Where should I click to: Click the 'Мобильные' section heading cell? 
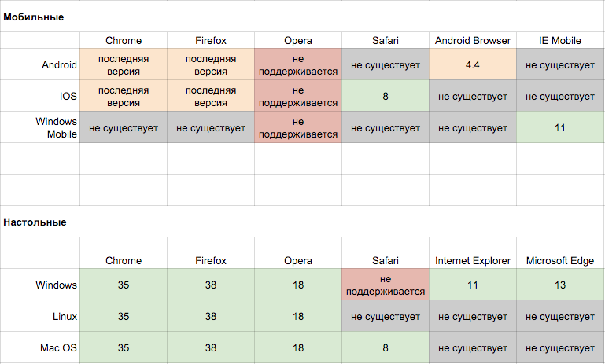pyautogui.click(x=33, y=17)
